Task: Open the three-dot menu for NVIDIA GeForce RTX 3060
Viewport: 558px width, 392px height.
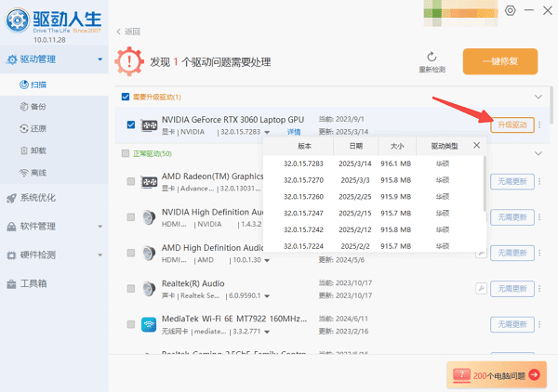Action: tap(540, 124)
